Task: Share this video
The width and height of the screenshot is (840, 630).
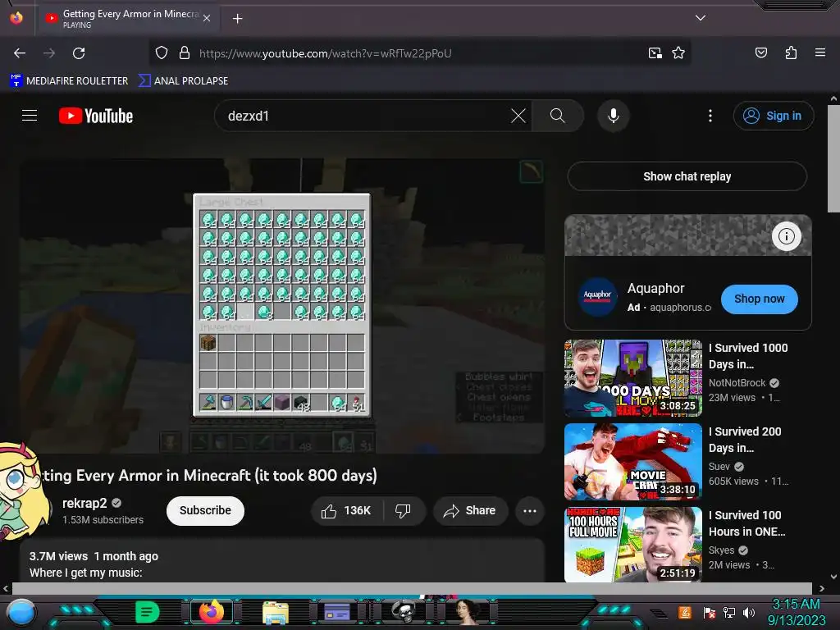Action: 470,510
